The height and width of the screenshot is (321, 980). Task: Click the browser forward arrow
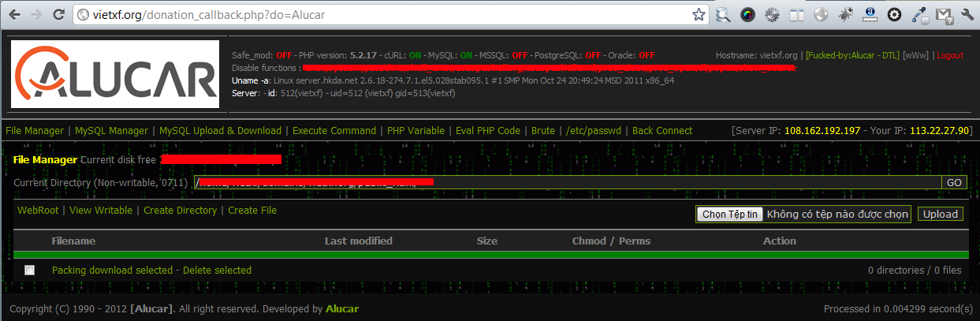coord(35,14)
